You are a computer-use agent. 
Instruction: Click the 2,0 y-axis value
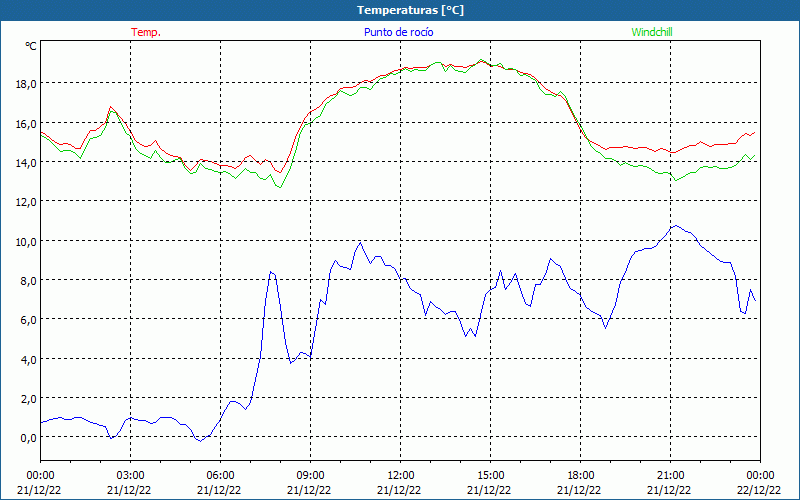[28, 398]
